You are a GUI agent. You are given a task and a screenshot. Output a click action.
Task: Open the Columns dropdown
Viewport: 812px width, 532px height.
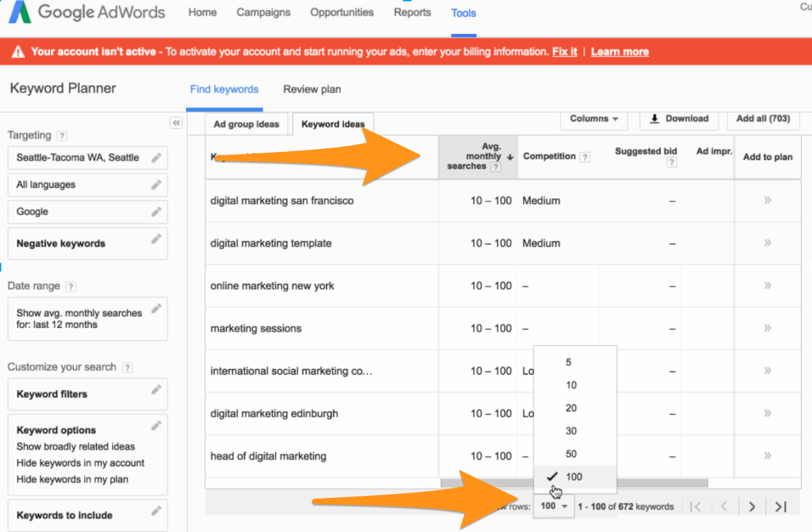[x=593, y=118]
